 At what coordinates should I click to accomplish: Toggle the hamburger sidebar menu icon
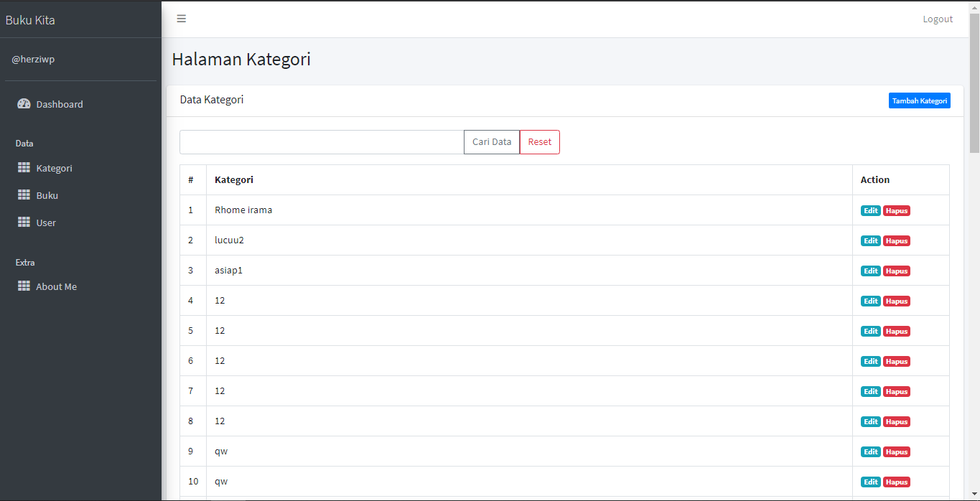click(182, 19)
